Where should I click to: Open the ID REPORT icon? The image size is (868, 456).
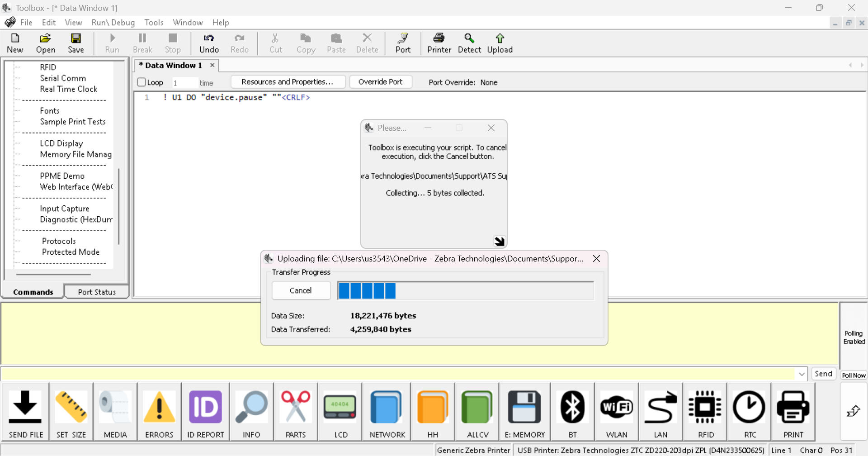pyautogui.click(x=205, y=408)
